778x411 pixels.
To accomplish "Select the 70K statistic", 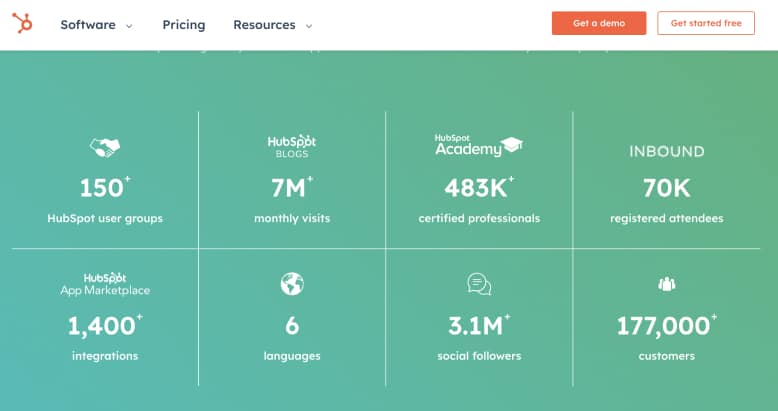I will [x=667, y=188].
